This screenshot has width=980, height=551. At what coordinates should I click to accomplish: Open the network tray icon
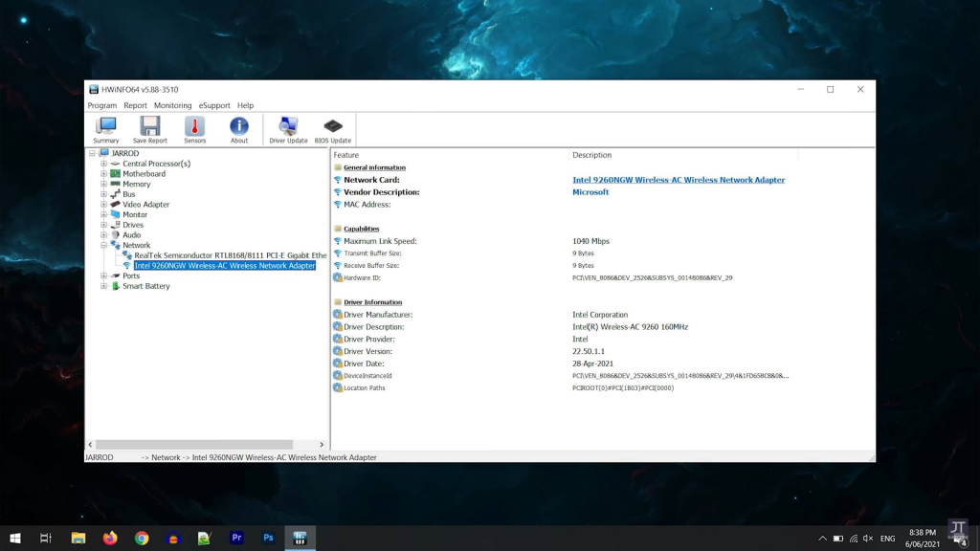pyautogui.click(x=853, y=539)
